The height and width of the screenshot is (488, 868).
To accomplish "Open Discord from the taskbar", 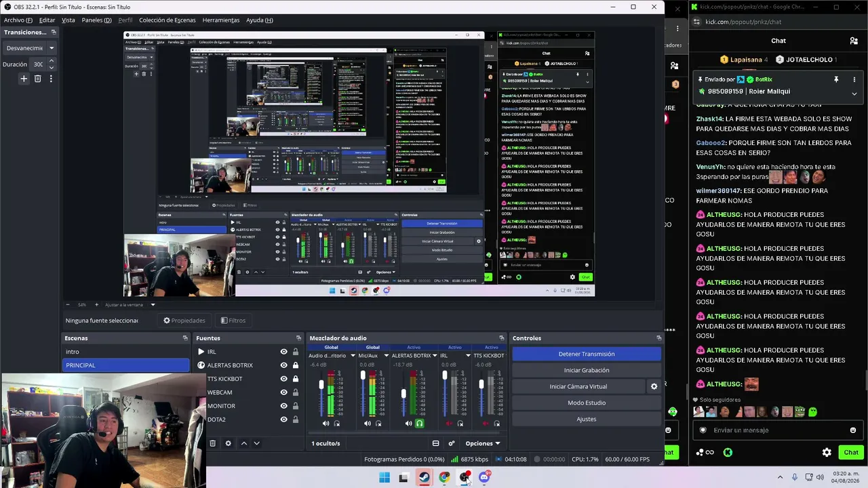I will [x=484, y=477].
